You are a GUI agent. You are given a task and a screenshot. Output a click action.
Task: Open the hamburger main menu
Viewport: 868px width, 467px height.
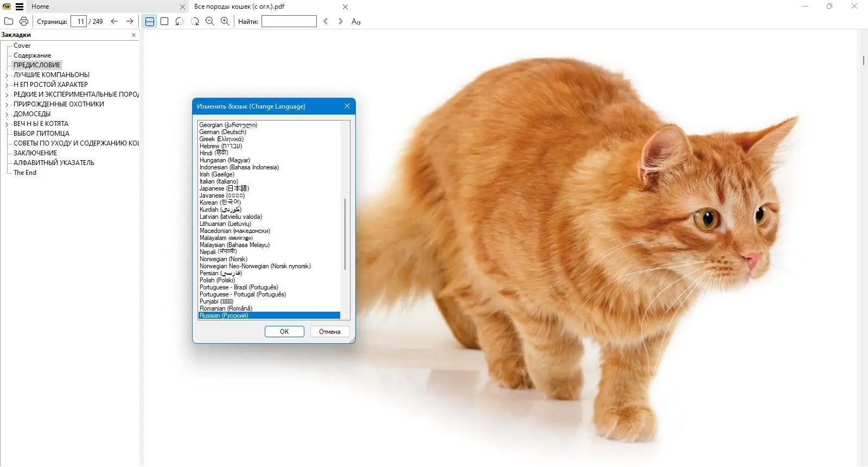tap(20, 7)
